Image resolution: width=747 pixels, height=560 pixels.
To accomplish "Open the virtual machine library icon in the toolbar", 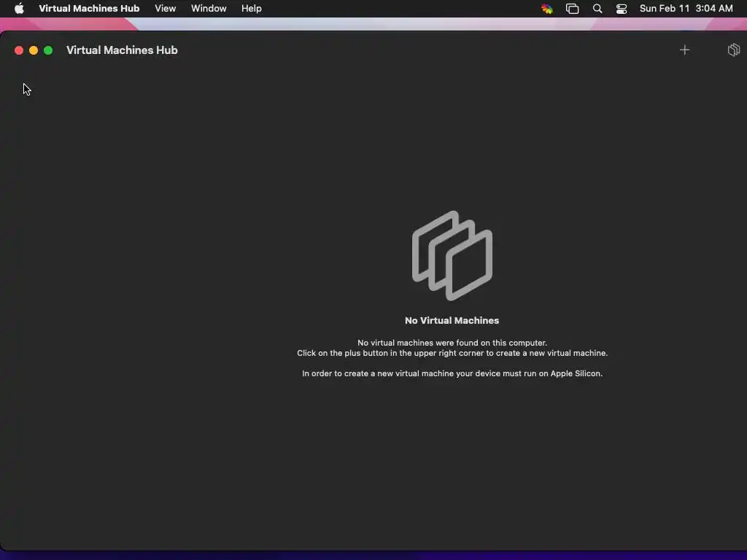I will 734,50.
